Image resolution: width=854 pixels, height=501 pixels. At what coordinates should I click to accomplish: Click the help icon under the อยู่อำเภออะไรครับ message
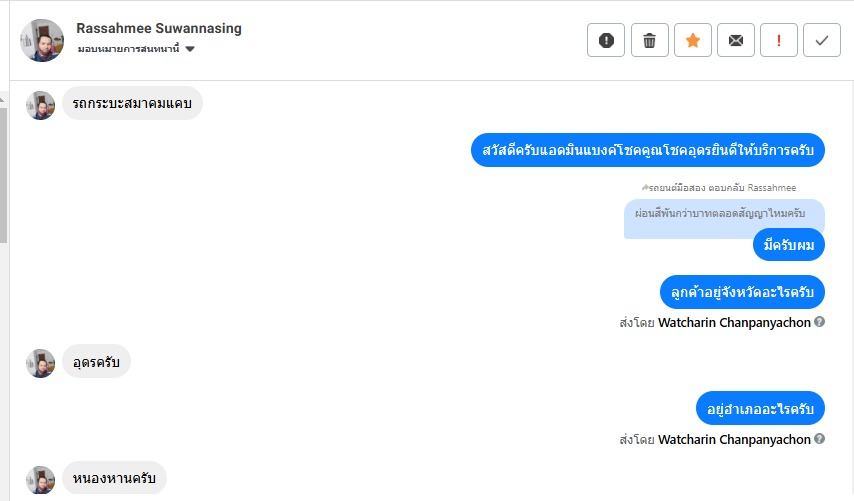(819, 438)
